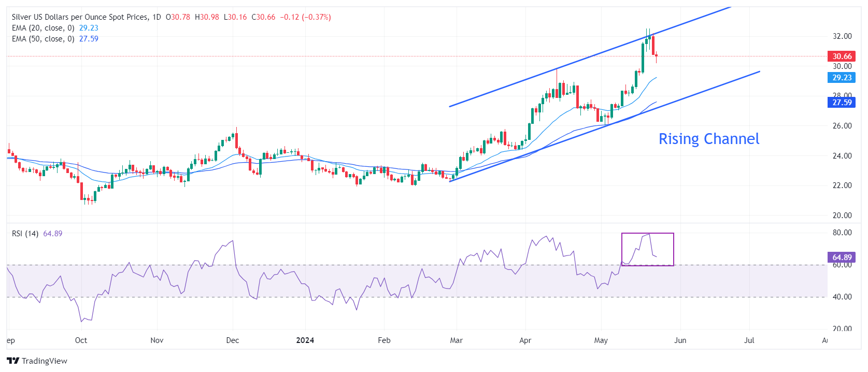The width and height of the screenshot is (868, 372).
Task: Click the TradingView logo
Action: pyautogui.click(x=37, y=361)
